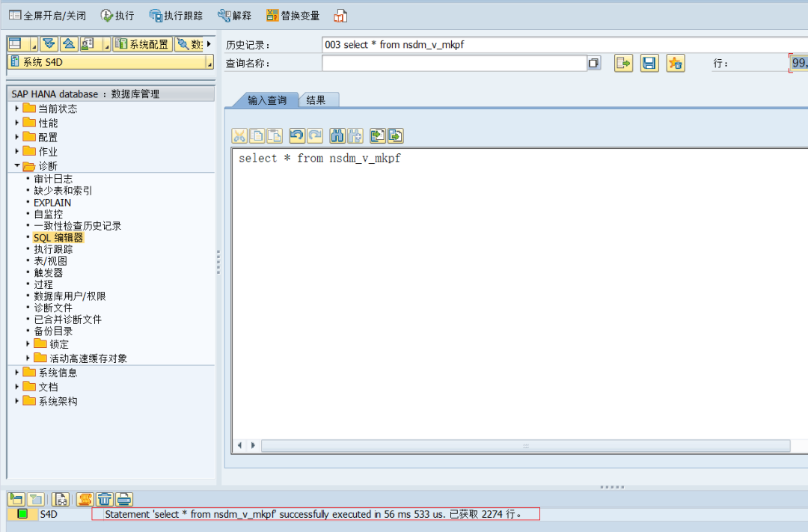Expand the 锁定 subfolder
The width and height of the screenshot is (808, 532).
coord(28,343)
